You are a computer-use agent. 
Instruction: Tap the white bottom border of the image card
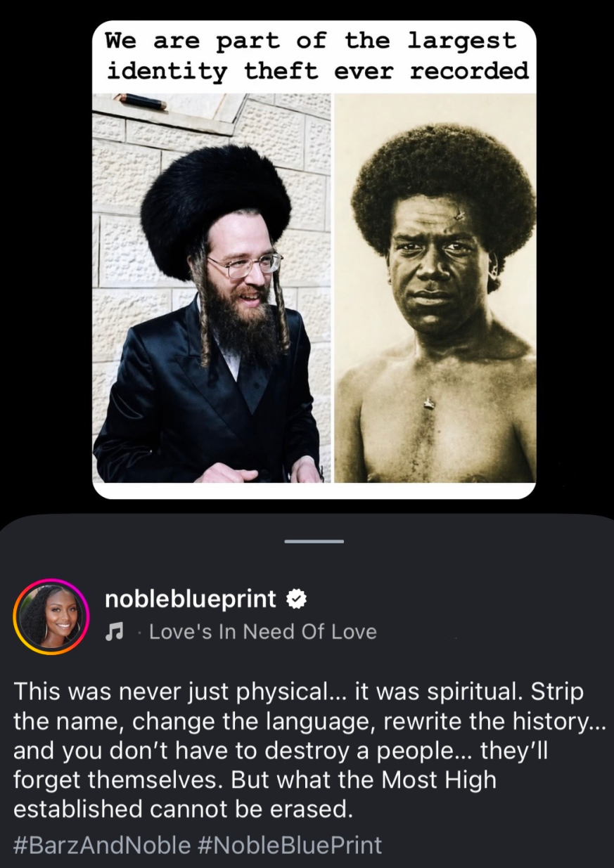click(314, 491)
